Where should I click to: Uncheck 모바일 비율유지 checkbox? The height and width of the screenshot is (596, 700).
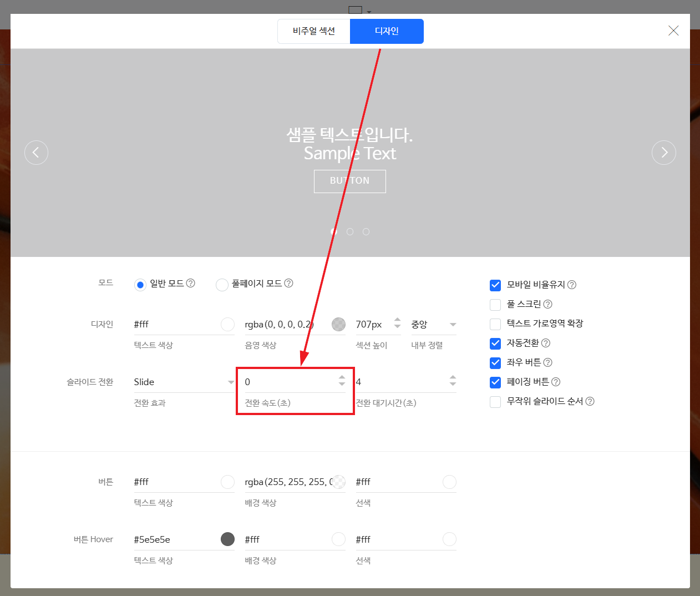tap(495, 285)
